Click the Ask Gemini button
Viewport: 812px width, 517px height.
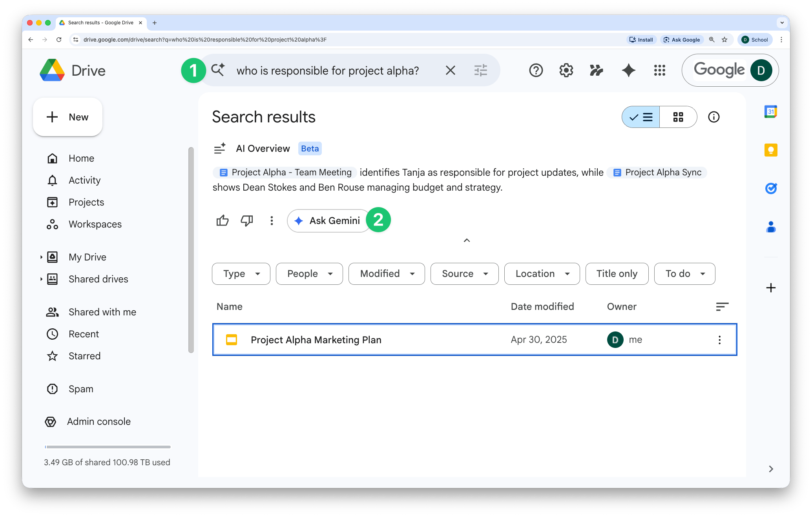click(x=328, y=221)
